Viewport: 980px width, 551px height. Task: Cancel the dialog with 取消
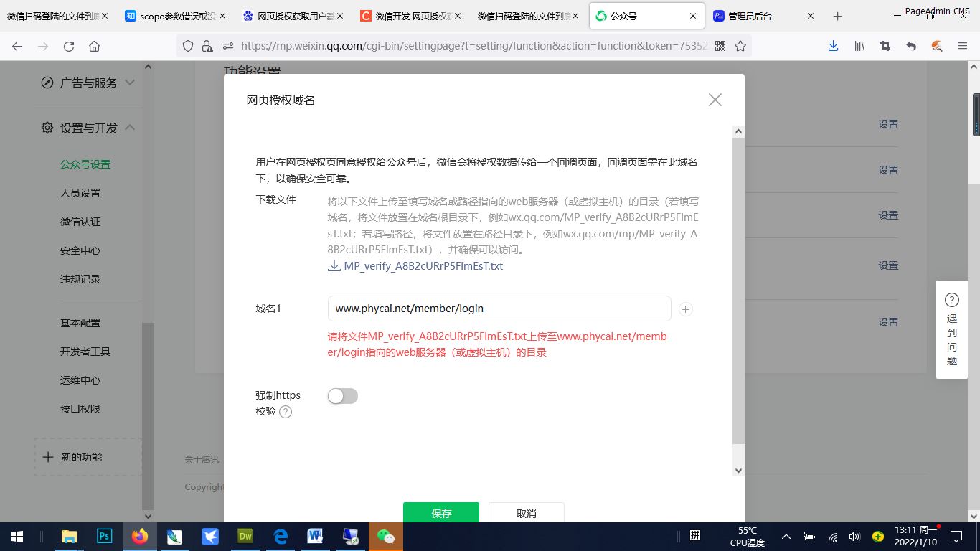point(527,512)
